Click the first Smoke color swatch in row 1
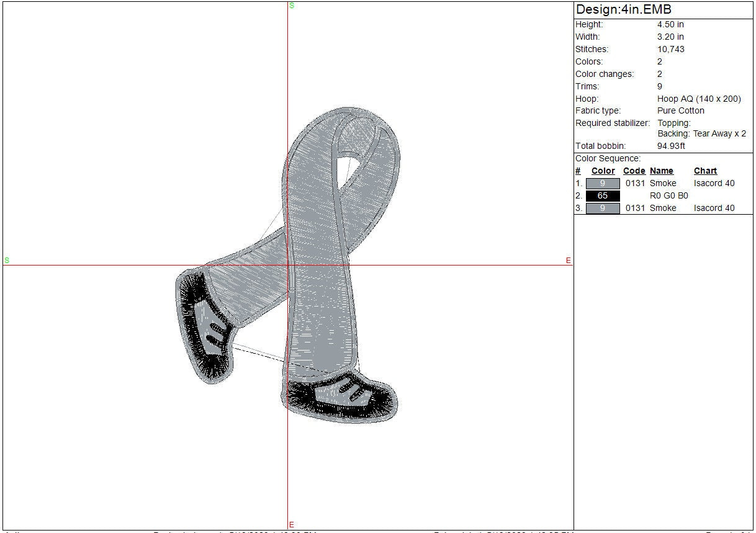This screenshot has width=756, height=533. point(602,184)
